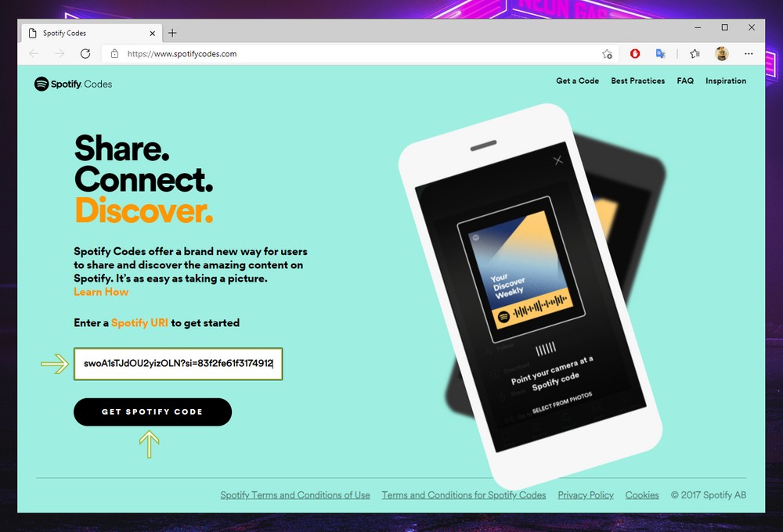The width and height of the screenshot is (783, 532).
Task: Follow the Learn How link
Action: pyautogui.click(x=101, y=292)
